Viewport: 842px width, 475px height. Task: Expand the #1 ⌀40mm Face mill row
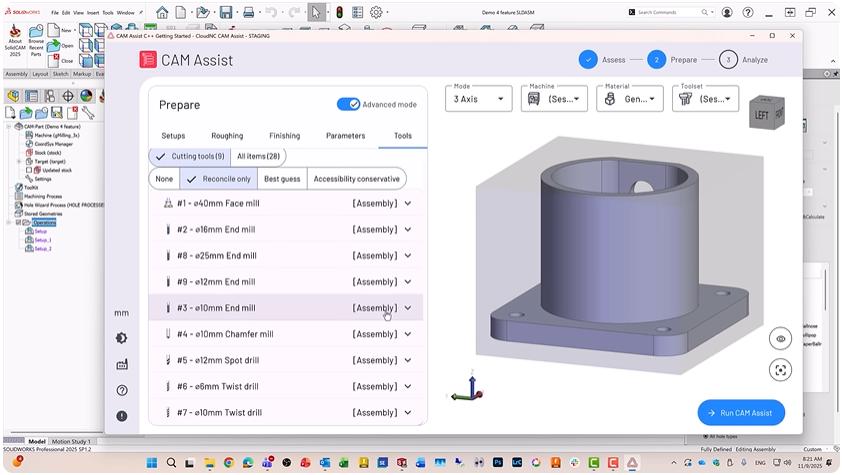pos(408,204)
